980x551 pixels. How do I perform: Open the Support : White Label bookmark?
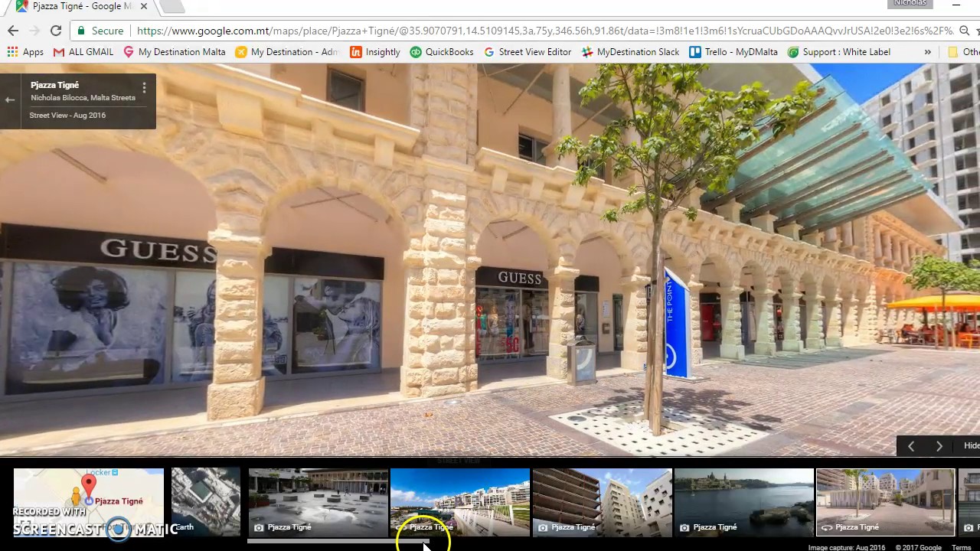839,52
